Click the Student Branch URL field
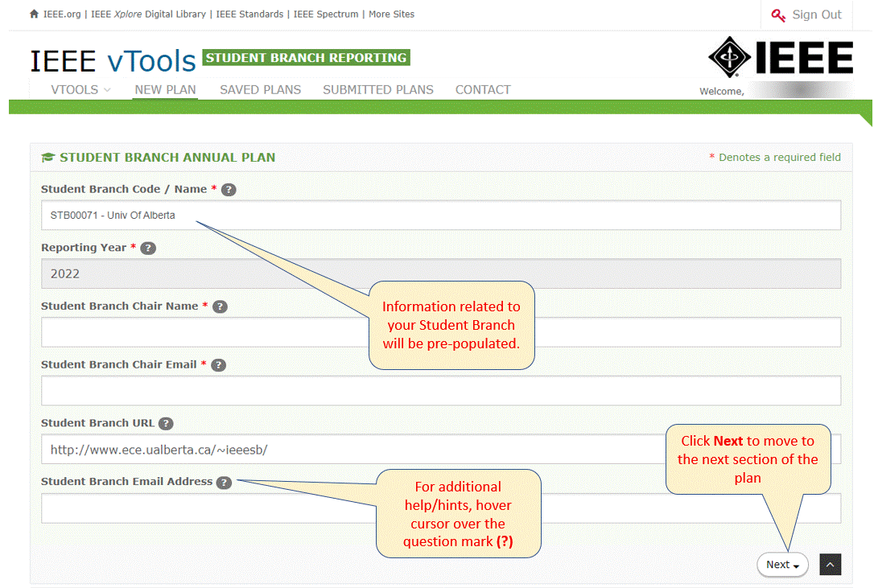Image resolution: width=874 pixels, height=588 pixels. pos(441,449)
